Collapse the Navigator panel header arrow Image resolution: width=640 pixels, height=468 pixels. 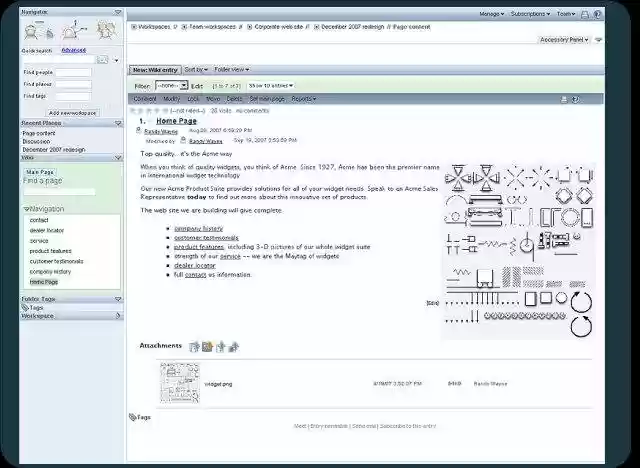point(118,12)
